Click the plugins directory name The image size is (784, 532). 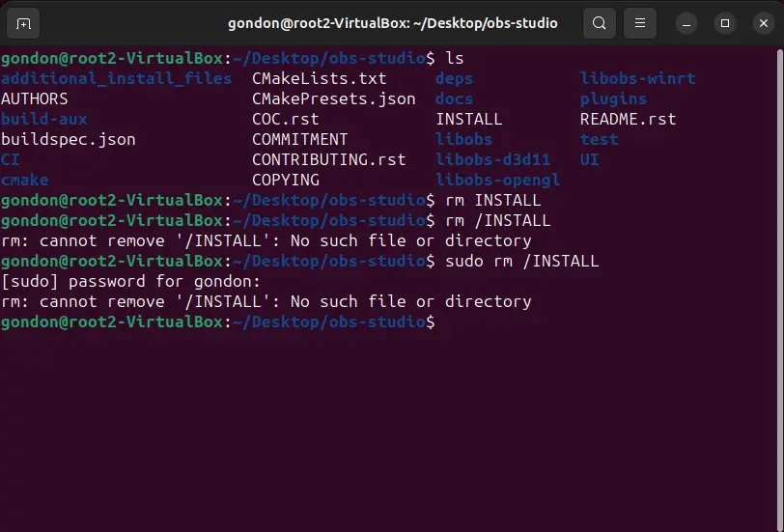point(613,99)
